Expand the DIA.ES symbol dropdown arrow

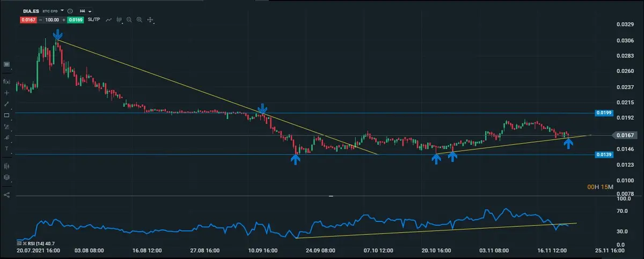tap(62, 11)
